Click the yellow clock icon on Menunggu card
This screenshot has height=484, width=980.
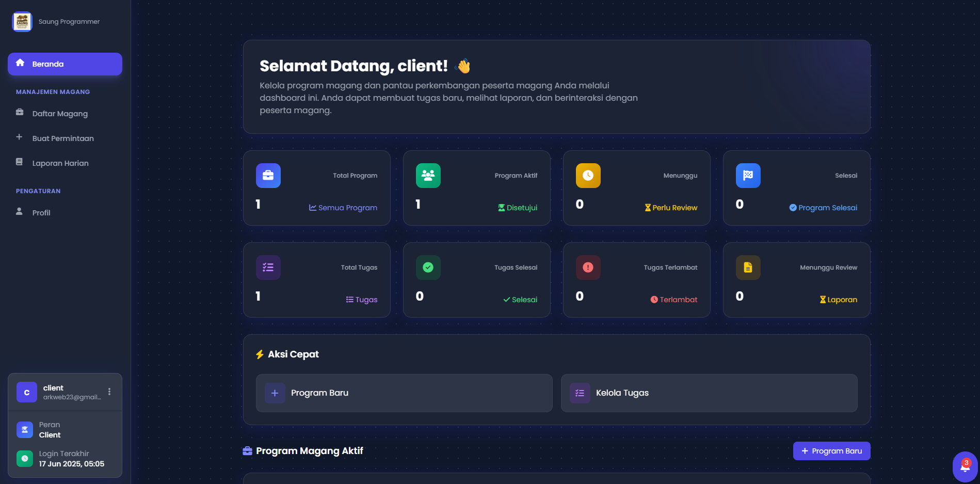tap(588, 175)
